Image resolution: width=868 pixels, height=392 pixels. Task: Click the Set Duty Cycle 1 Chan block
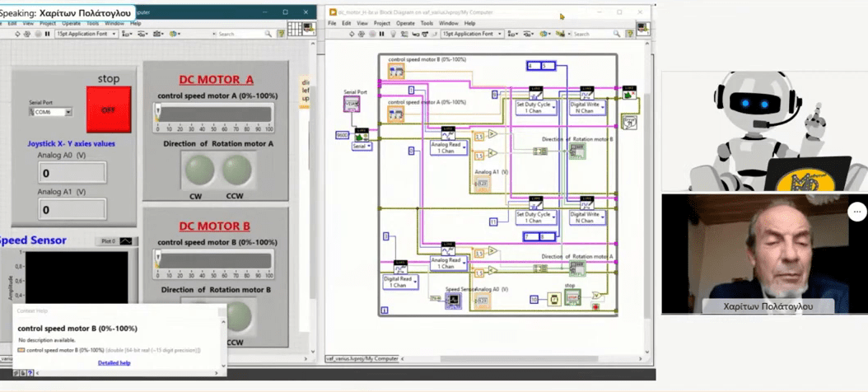pos(534,105)
